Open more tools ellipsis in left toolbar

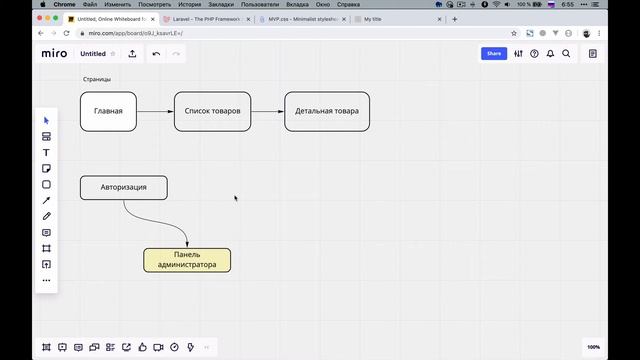[x=46, y=280]
